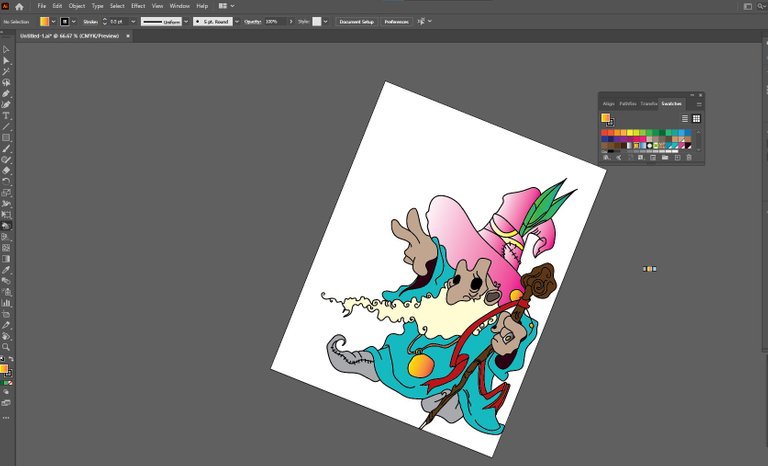The image size is (768, 466).
Task: Open the fill color dropdown arrow
Action: coord(53,22)
